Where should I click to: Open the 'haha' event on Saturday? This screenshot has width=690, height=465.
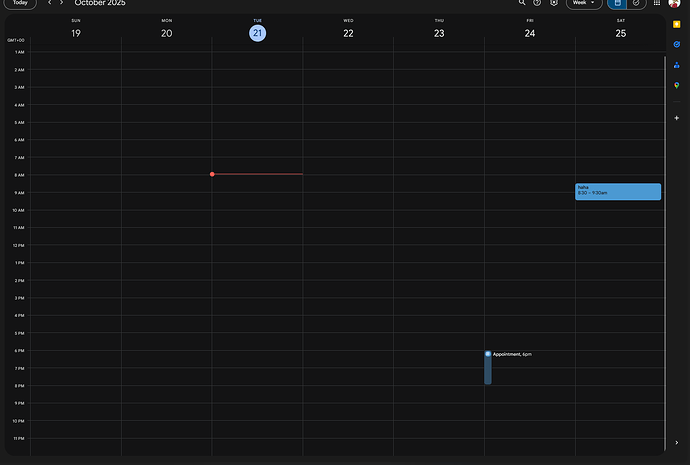(x=618, y=192)
